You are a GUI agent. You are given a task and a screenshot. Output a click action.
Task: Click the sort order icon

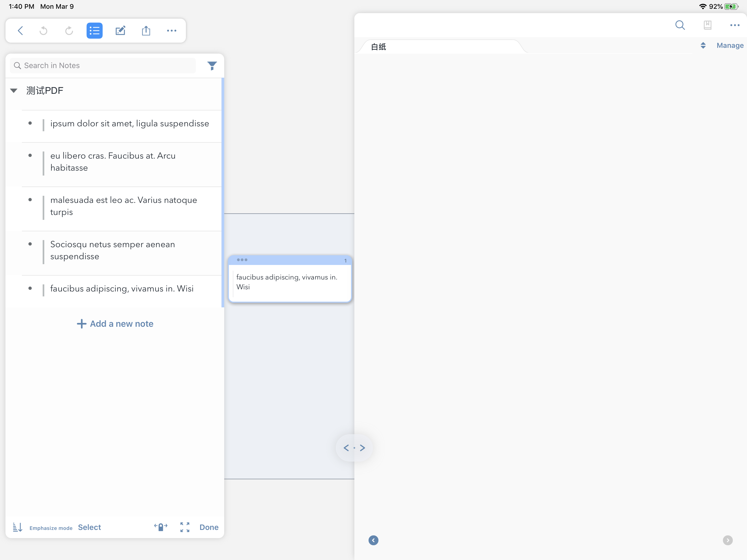coord(17,527)
